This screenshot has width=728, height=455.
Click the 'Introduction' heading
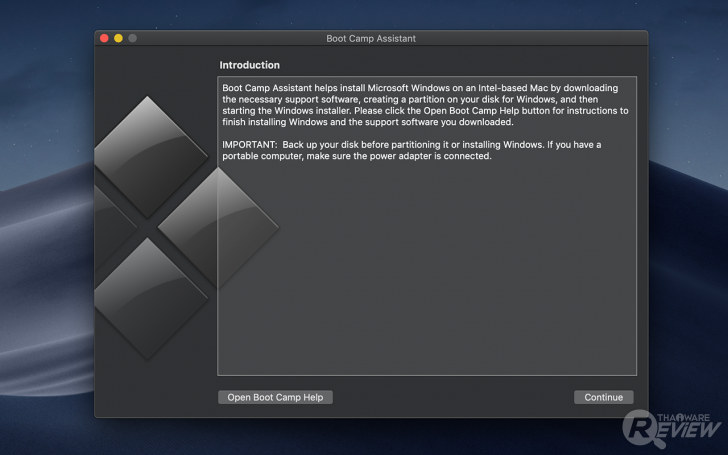pos(250,65)
